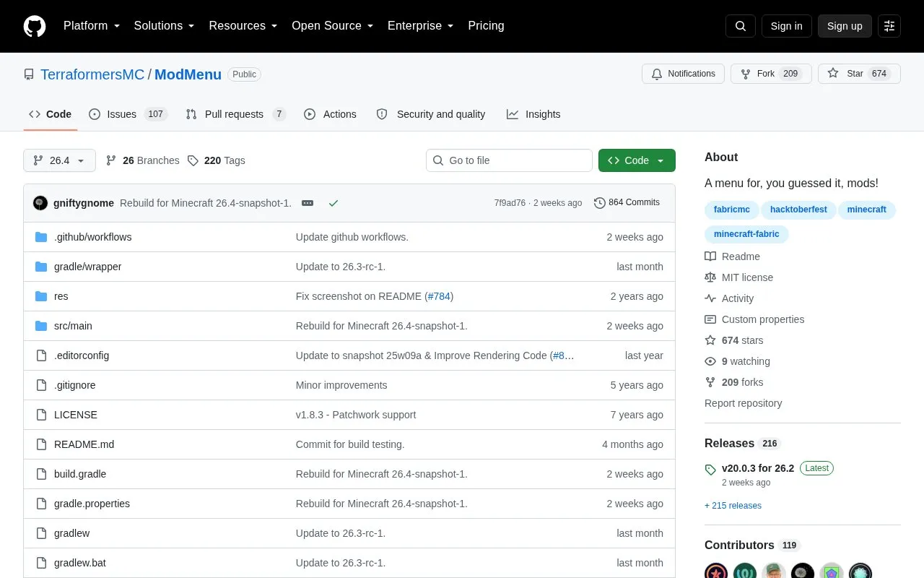
Task: Expand the Enterprise menu in header
Action: (421, 26)
